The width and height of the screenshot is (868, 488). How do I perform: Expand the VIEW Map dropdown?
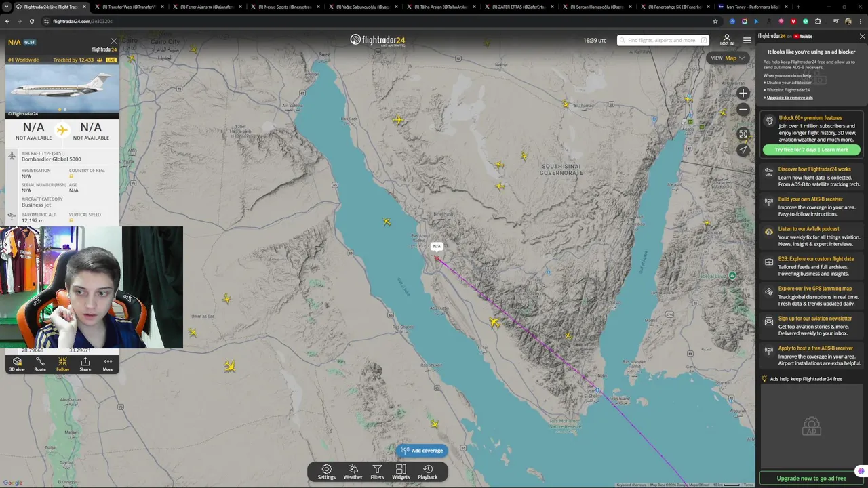coord(728,58)
